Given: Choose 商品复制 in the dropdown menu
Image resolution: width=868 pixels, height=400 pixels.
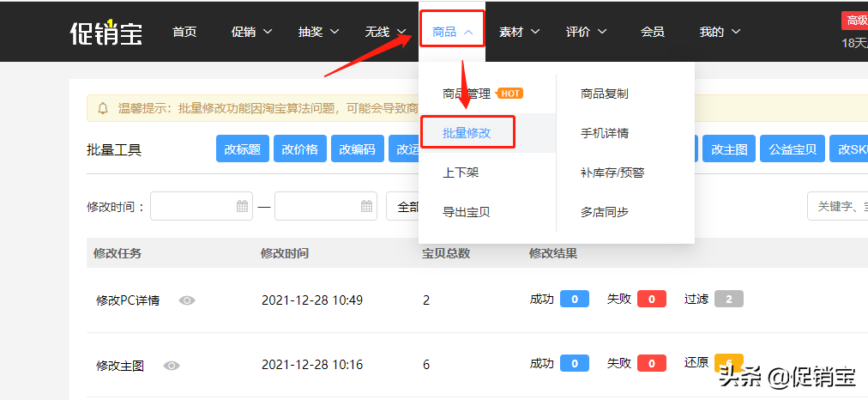Looking at the screenshot, I should (604, 94).
